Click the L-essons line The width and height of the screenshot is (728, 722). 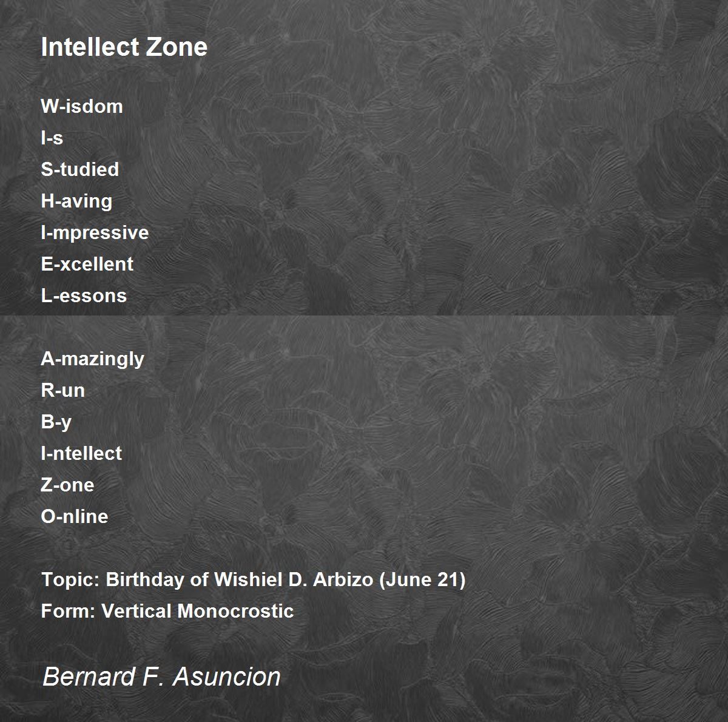click(x=84, y=295)
